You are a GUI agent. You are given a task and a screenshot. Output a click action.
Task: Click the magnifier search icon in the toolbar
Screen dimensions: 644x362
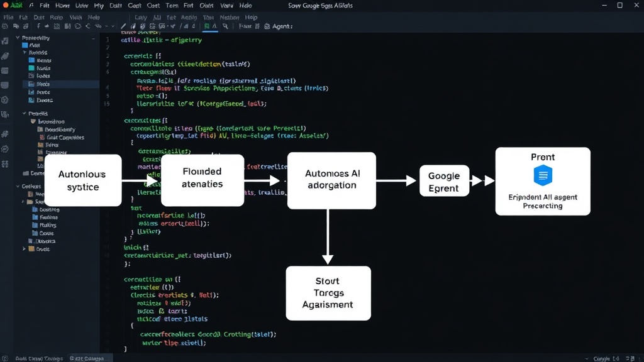pos(225,26)
